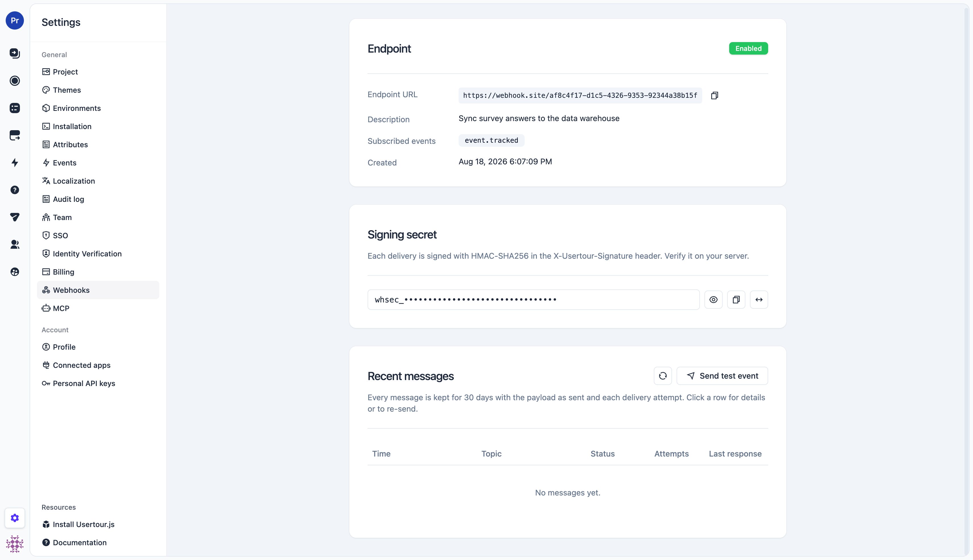This screenshot has width=973, height=560.
Task: Open Personal API keys
Action: pos(98,383)
